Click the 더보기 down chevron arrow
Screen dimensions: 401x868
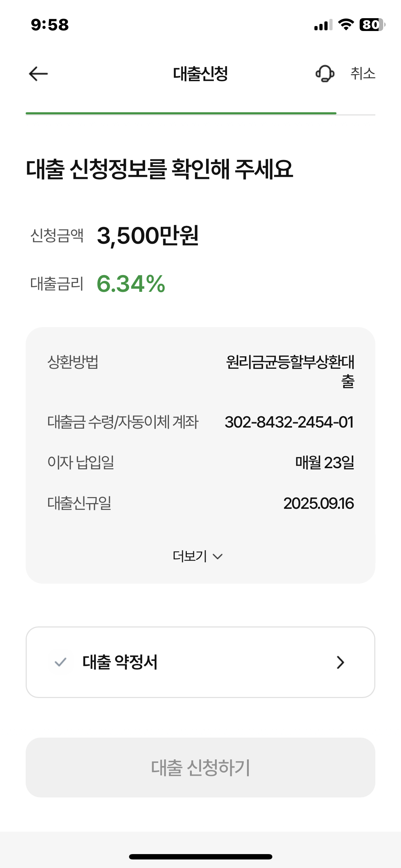tap(217, 557)
